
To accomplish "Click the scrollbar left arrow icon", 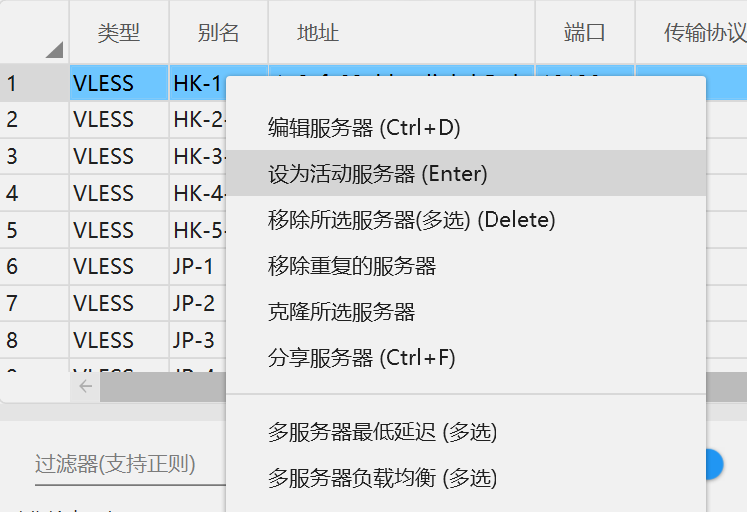I will tap(85, 386).
